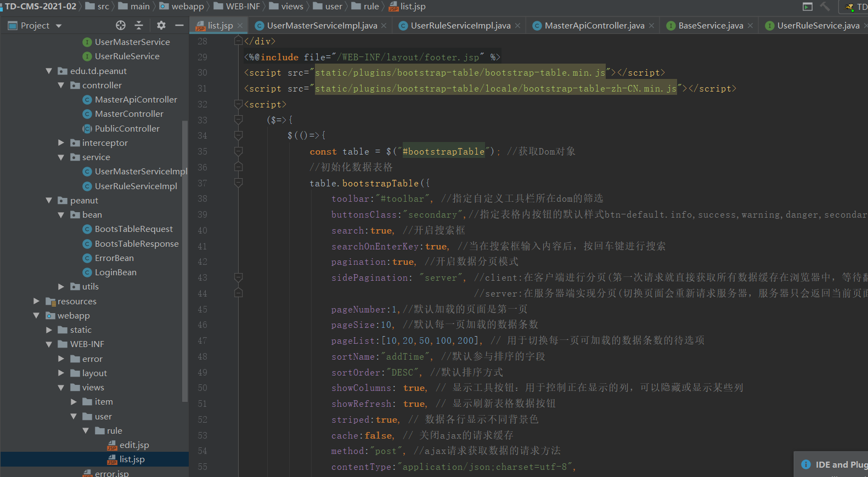868x477 pixels.
Task: Close the list.jsp tab
Action: pyautogui.click(x=241, y=26)
